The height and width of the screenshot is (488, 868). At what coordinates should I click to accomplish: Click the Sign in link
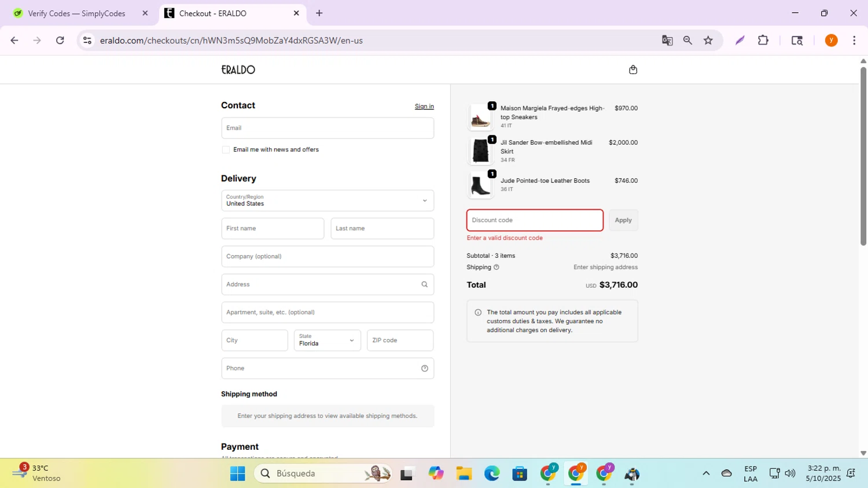pyautogui.click(x=424, y=107)
